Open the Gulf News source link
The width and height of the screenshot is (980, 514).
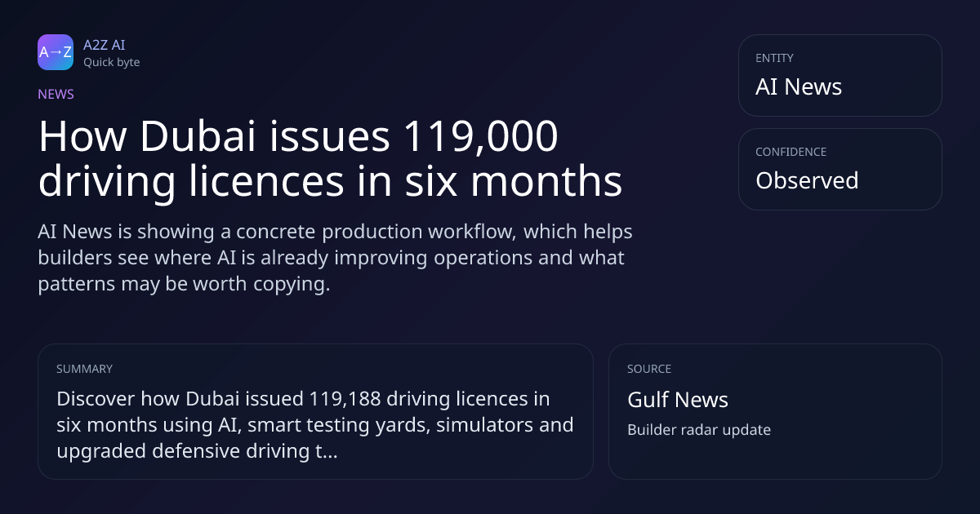click(x=678, y=400)
